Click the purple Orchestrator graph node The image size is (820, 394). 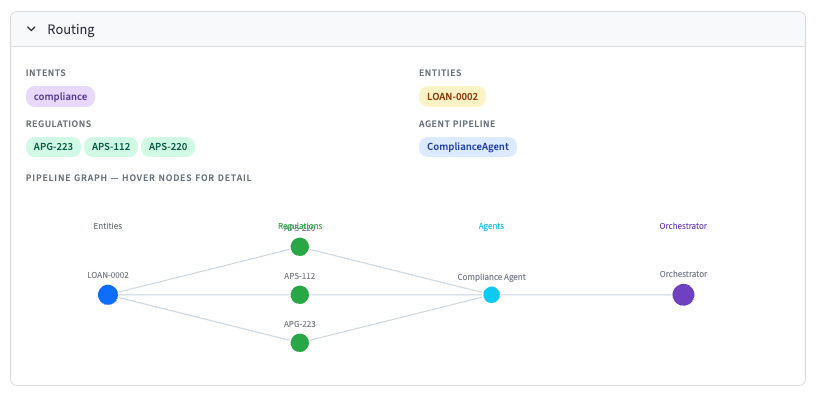[x=683, y=295]
